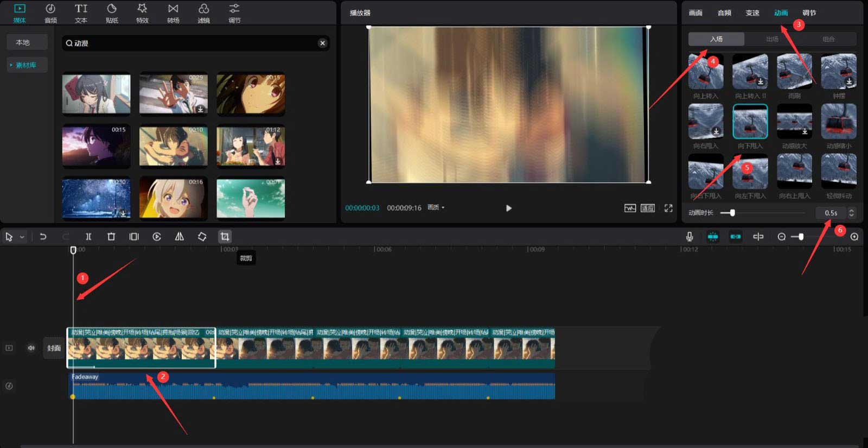
Task: Apply the 向上转入 II animation
Action: click(750, 72)
